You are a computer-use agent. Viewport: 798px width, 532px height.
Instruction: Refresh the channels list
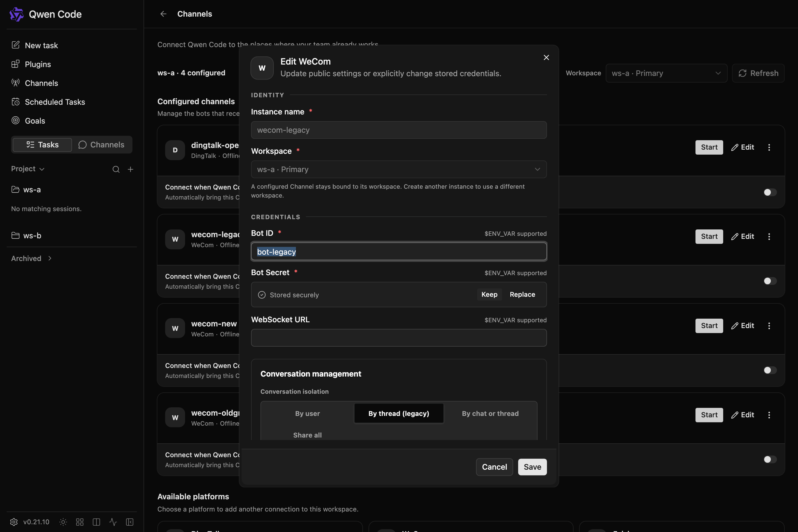(x=758, y=73)
